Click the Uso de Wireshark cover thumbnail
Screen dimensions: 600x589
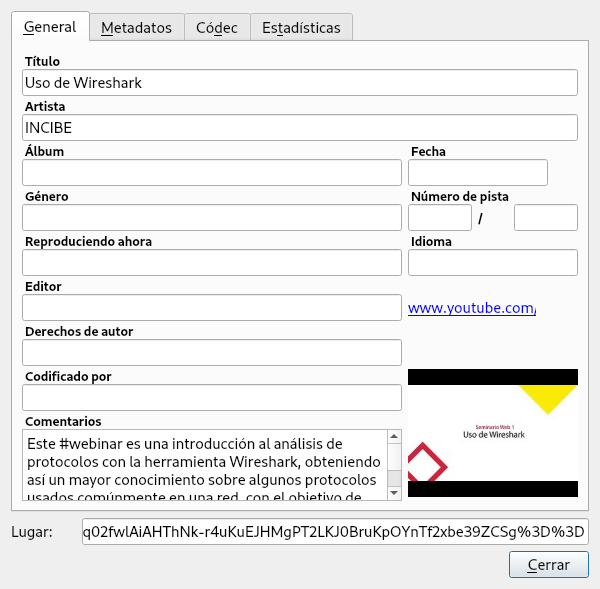click(x=493, y=433)
